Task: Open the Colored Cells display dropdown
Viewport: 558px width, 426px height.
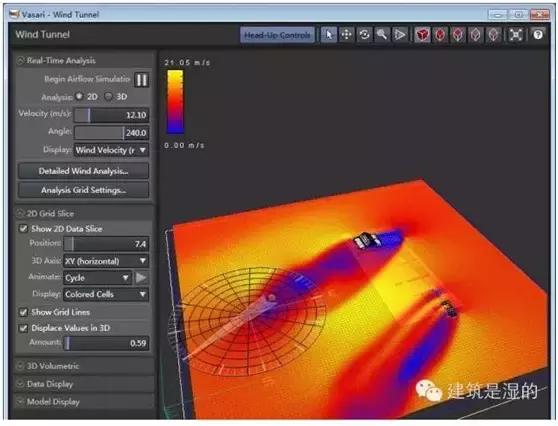Action: point(106,294)
